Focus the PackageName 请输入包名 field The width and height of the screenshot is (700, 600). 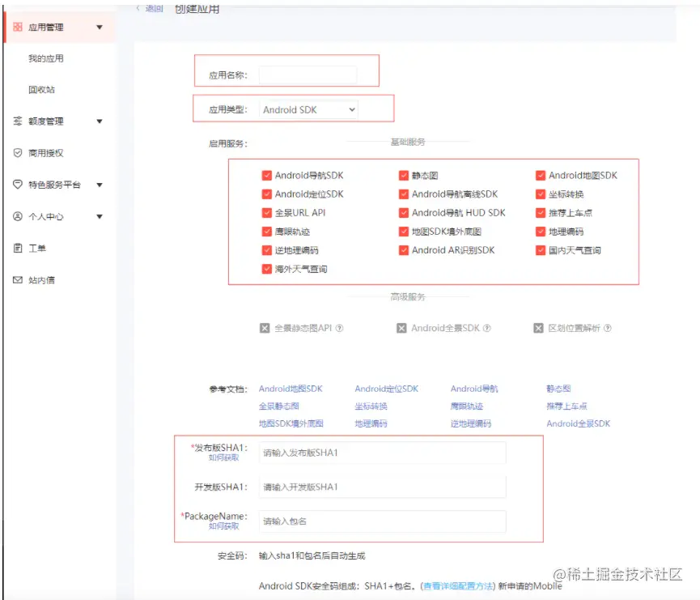382,521
